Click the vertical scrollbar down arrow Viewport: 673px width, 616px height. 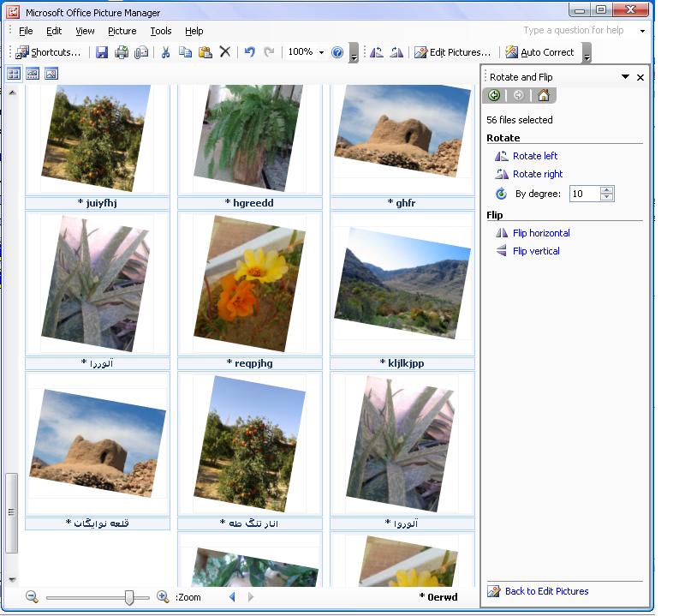click(12, 579)
